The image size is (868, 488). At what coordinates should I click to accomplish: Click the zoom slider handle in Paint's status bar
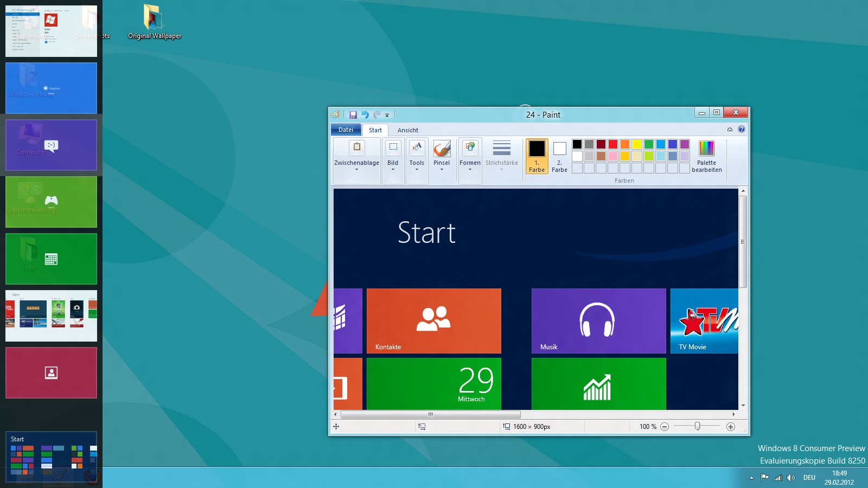click(x=698, y=427)
